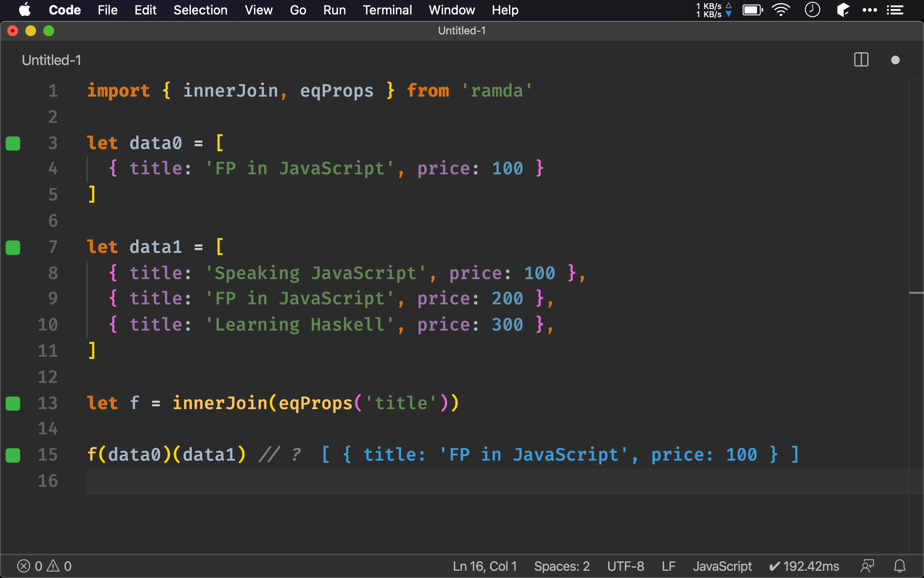
Task: Open the Terminal menu
Action: click(387, 10)
